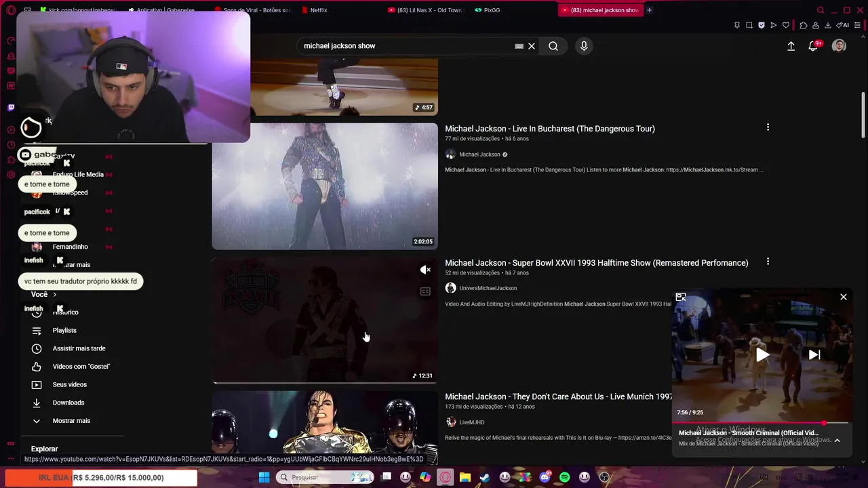Image resolution: width=868 pixels, height=488 pixels.
Task: Click the search magnifier button
Action: tap(553, 46)
